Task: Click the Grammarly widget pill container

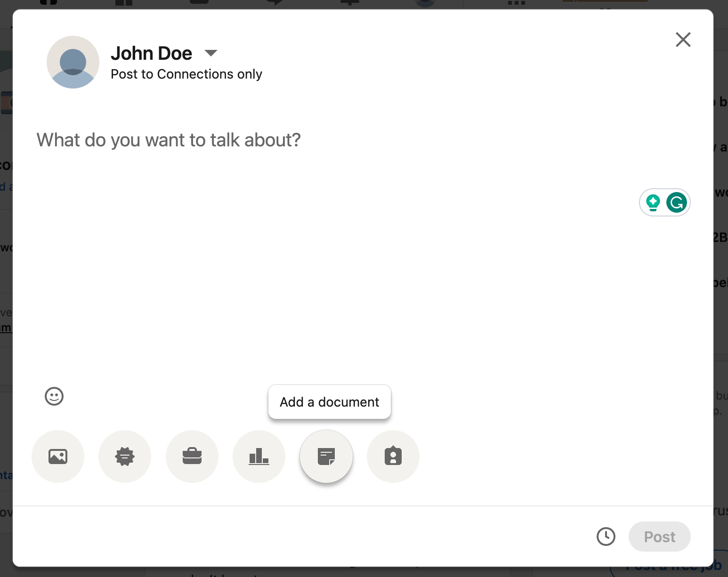Action: (664, 202)
